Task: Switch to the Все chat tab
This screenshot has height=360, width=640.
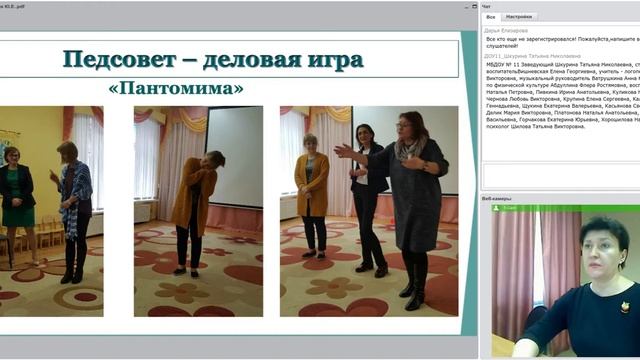Action: coord(491,17)
